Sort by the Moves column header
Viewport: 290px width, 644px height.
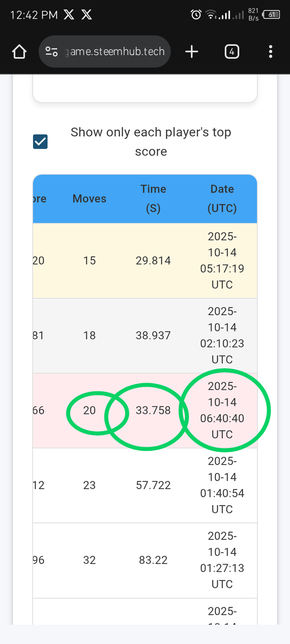pyautogui.click(x=89, y=199)
